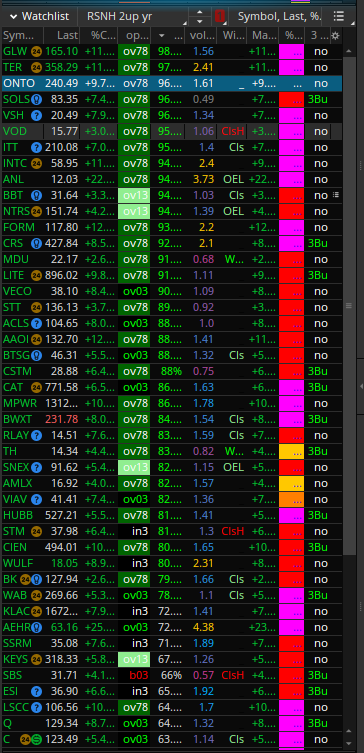
Task: Click the ClsH cell in the STM row
Action: click(232, 531)
